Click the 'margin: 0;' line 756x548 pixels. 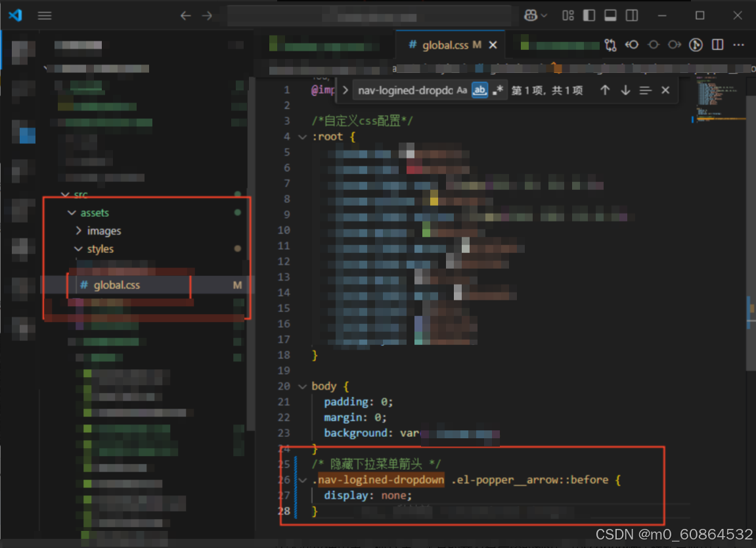[355, 417]
